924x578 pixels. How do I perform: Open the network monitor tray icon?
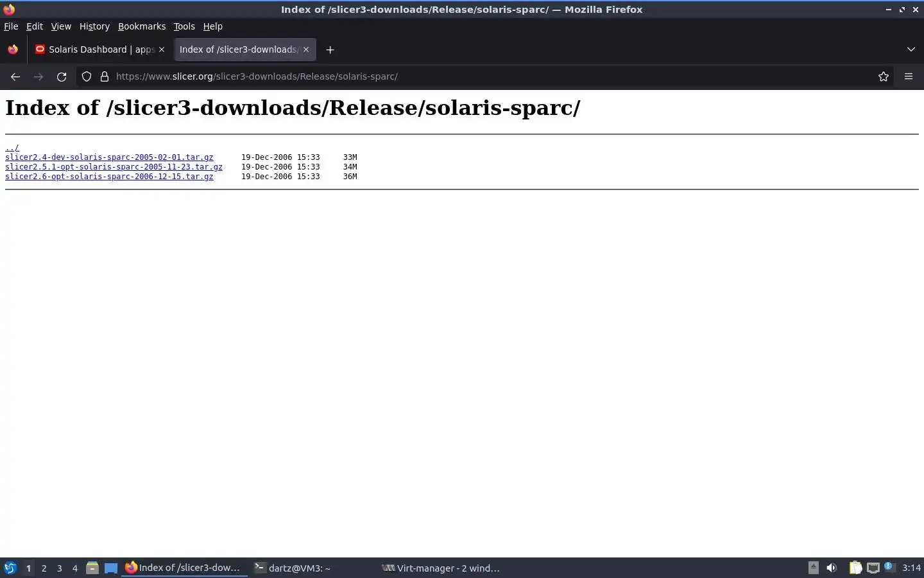pyautogui.click(x=873, y=568)
